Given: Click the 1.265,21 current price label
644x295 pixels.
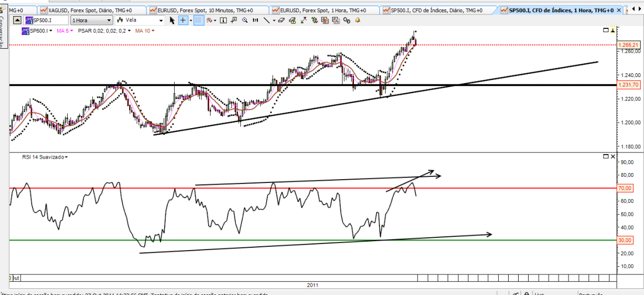Looking at the screenshot, I should [x=629, y=44].
